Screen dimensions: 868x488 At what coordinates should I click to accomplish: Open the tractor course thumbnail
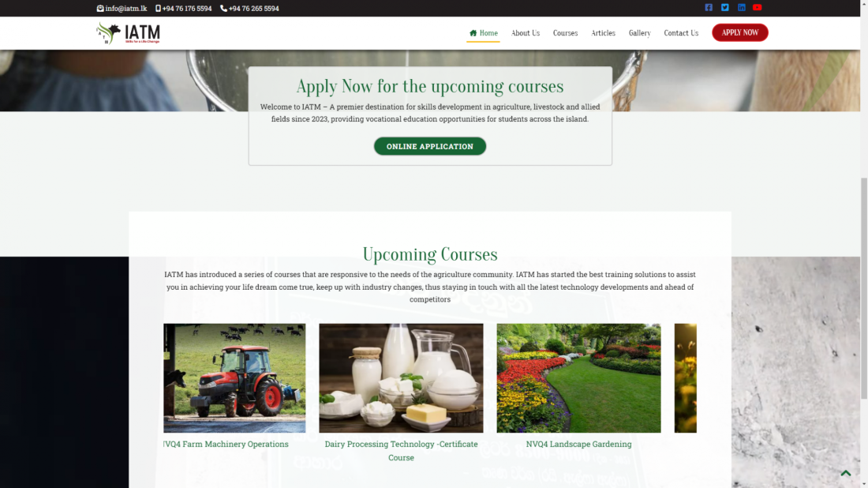click(x=234, y=378)
